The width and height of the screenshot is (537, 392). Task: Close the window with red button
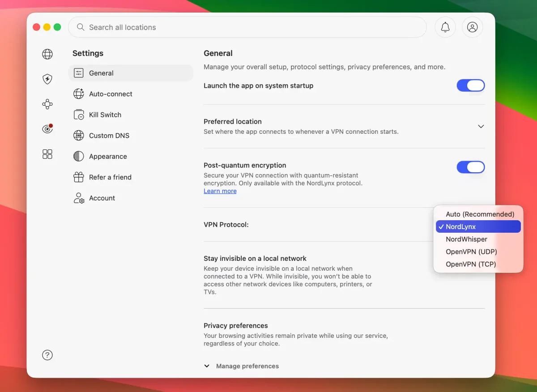click(x=37, y=27)
